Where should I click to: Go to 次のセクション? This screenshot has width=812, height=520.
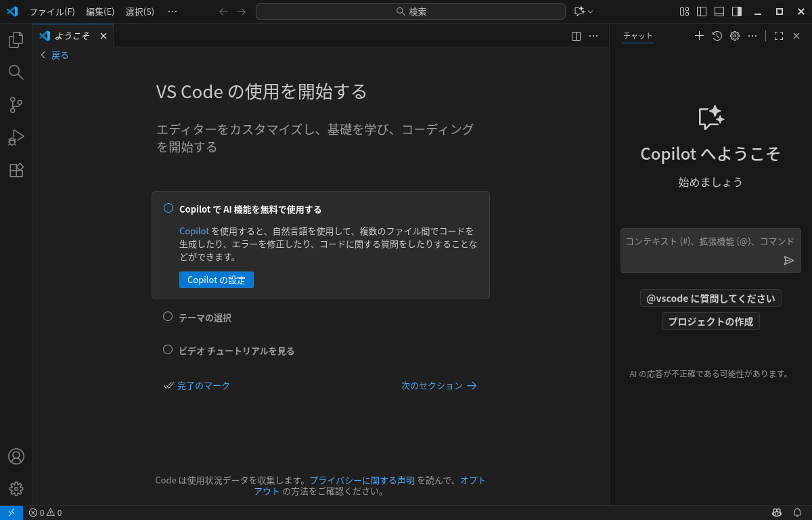point(439,385)
